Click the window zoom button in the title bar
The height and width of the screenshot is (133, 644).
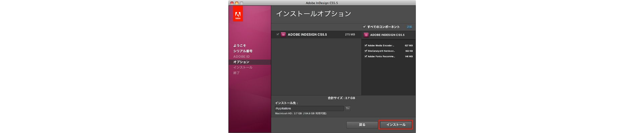click(x=241, y=3)
